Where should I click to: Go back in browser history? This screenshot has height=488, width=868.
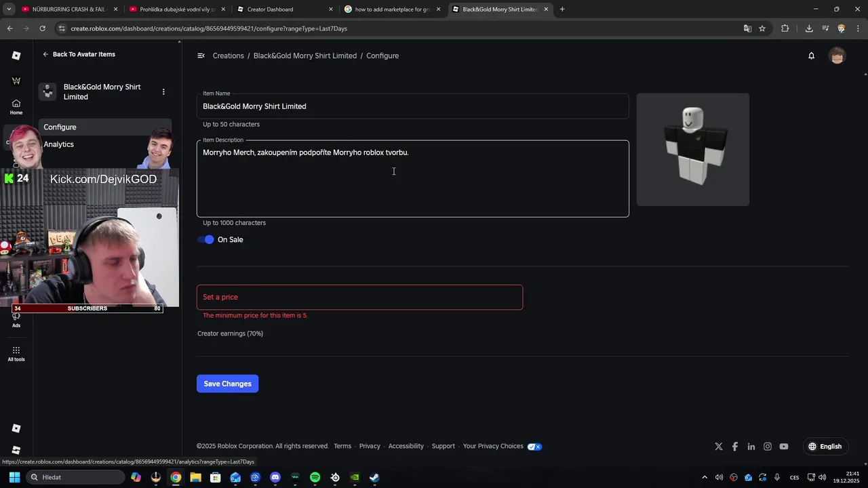[x=9, y=28]
